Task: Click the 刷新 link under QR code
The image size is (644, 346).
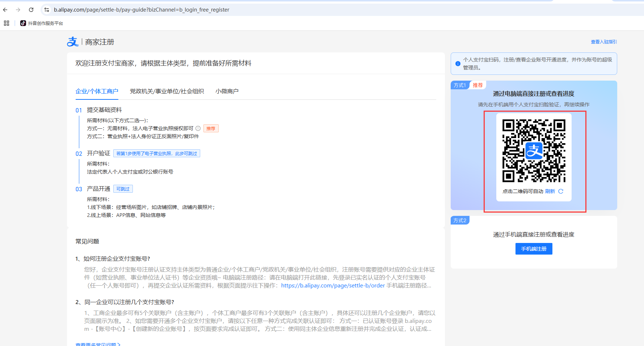Action: coord(550,191)
